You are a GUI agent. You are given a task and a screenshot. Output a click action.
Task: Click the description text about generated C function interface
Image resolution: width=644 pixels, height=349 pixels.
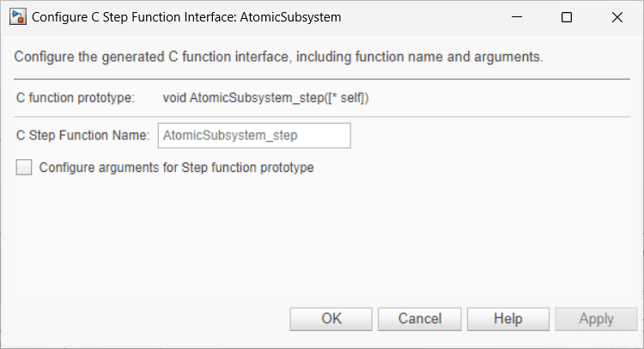click(x=279, y=58)
